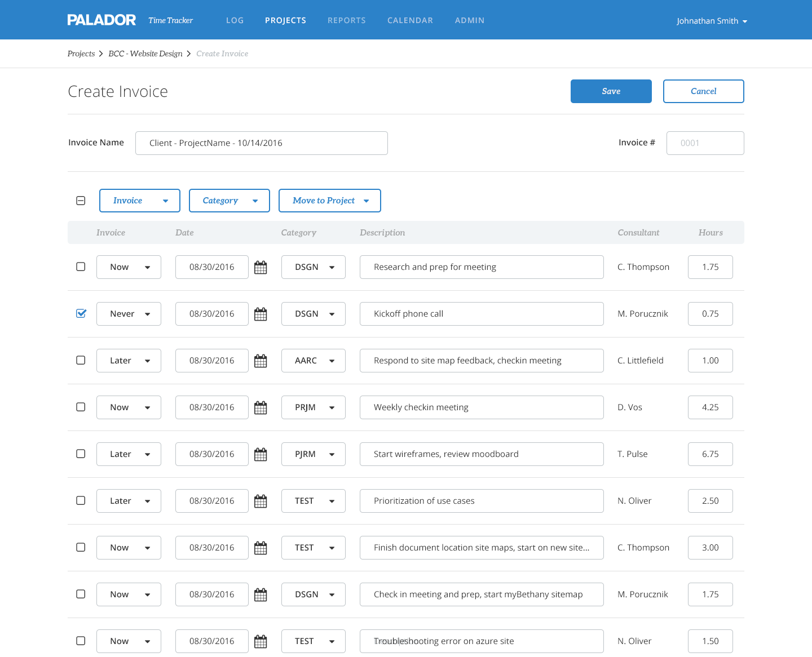The image size is (812, 657).
Task: Check the Prioritization of use cases row
Action: 81,500
